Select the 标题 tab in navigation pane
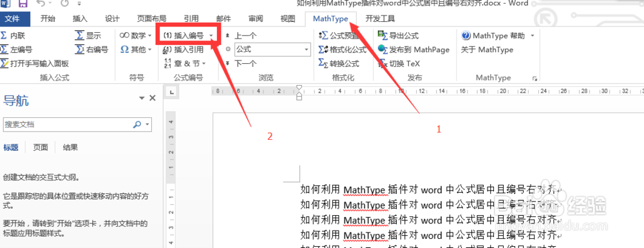 pos(11,148)
